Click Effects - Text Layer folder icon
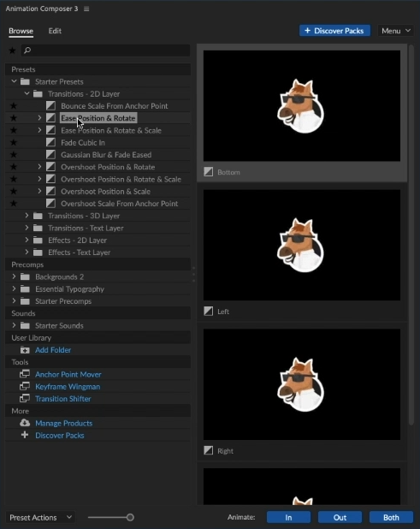The height and width of the screenshot is (529, 420). (x=38, y=252)
